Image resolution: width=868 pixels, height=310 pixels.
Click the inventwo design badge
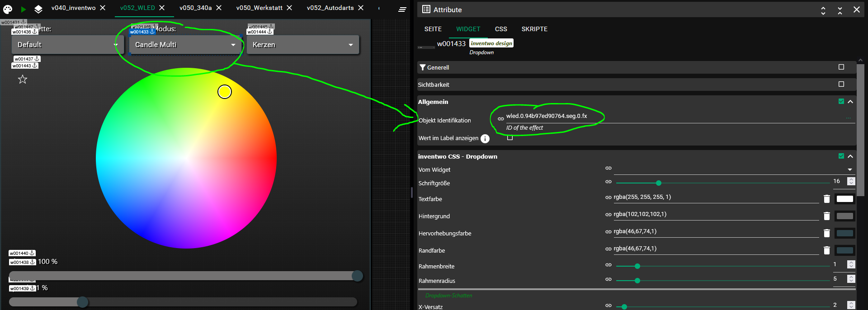491,43
